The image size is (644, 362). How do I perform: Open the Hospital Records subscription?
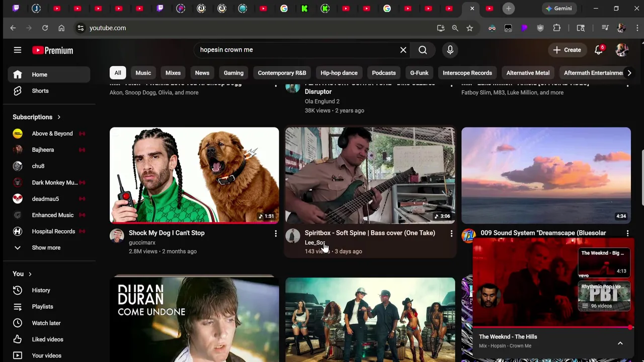[x=49, y=231]
